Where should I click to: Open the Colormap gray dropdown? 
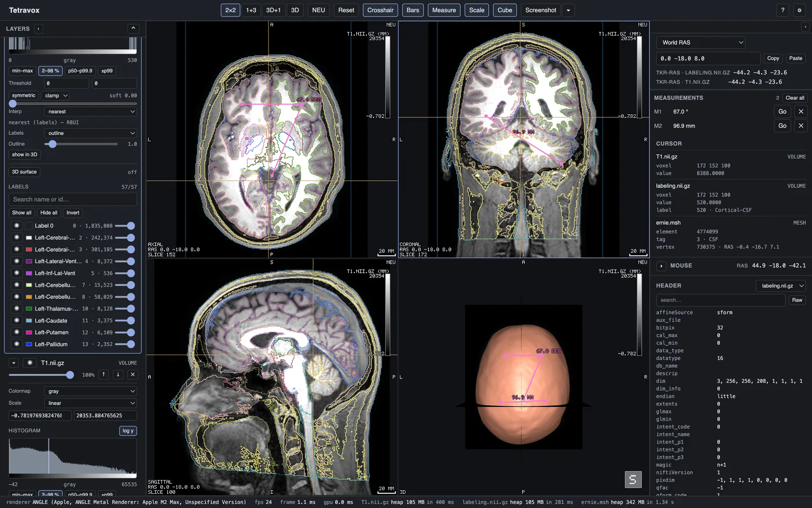pyautogui.click(x=90, y=391)
